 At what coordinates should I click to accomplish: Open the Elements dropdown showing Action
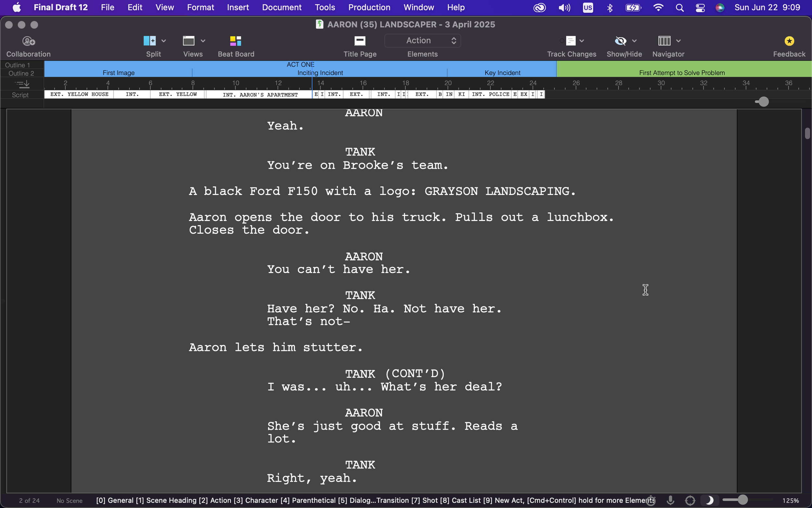click(422, 41)
